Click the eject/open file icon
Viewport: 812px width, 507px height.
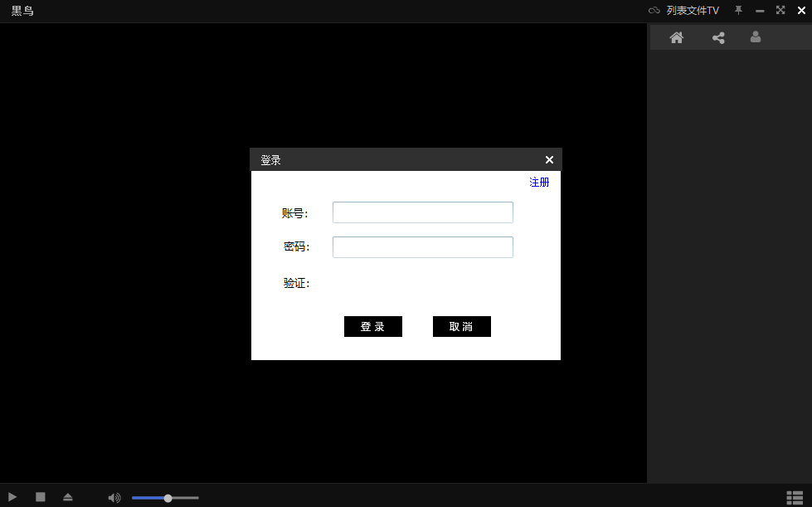click(x=68, y=497)
